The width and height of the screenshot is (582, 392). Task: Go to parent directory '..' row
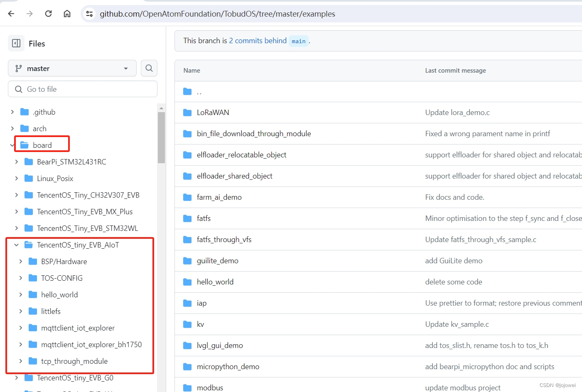(x=199, y=91)
